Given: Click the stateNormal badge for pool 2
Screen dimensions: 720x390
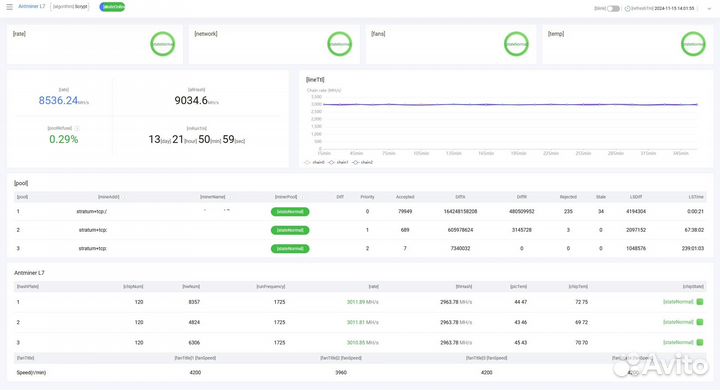Looking at the screenshot, I should pyautogui.click(x=290, y=230).
